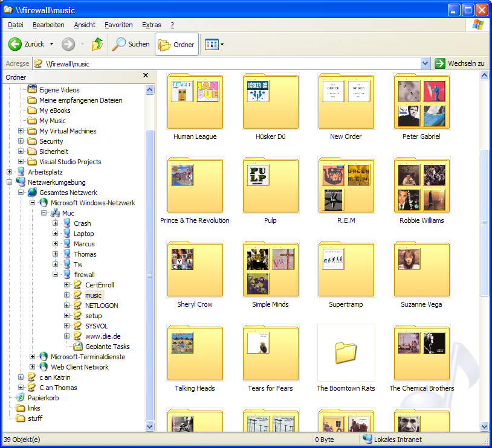Click the Laptop computer icon in tree
Image resolution: width=492 pixels, height=448 pixels.
[x=67, y=234]
